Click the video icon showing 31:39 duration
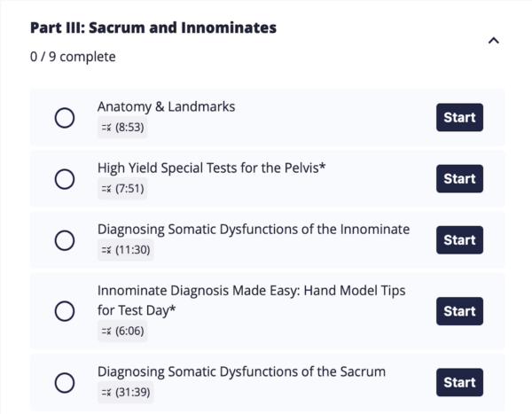The image size is (532, 414). [x=106, y=393]
